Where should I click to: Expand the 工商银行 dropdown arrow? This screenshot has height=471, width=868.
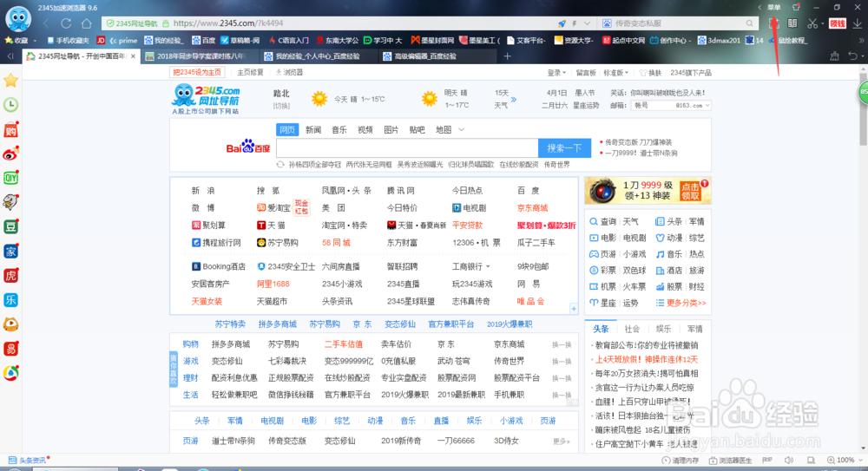click(x=488, y=267)
